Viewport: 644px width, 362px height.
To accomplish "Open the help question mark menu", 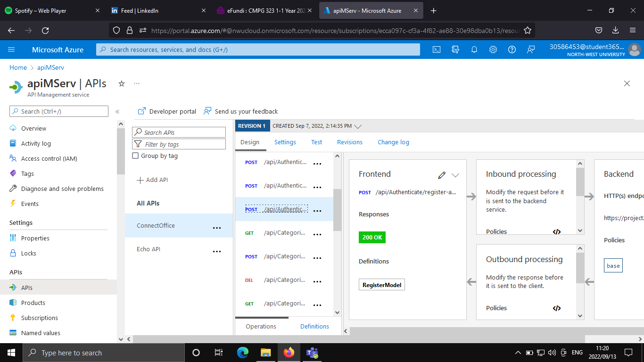I will [x=512, y=49].
